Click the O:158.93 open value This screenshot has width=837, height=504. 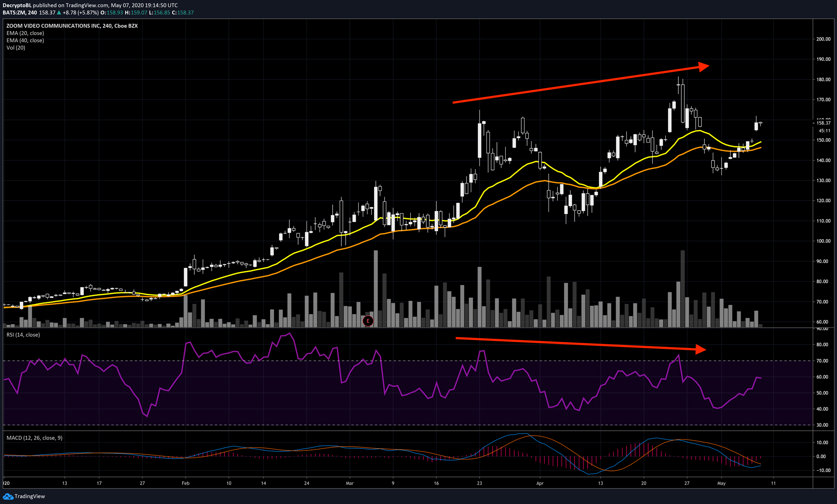coord(112,13)
